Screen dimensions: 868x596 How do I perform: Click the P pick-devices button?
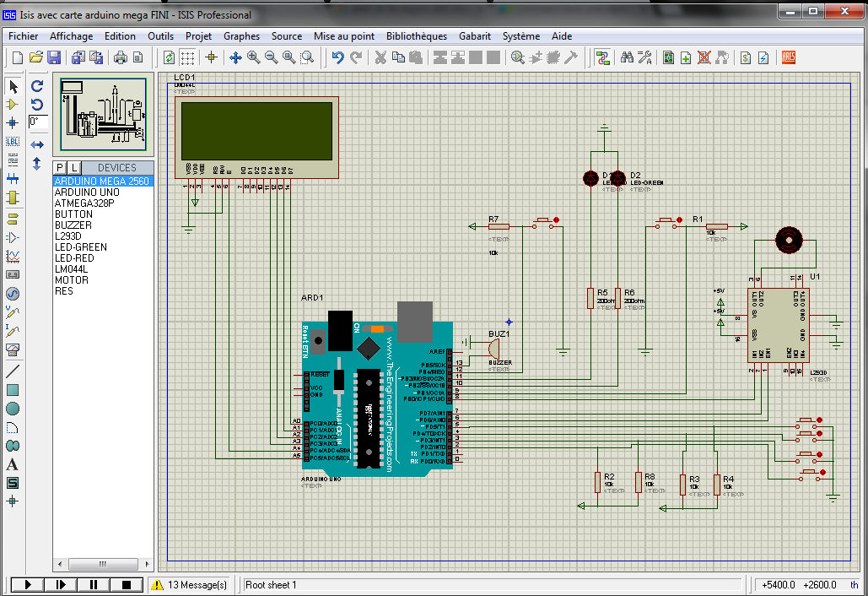click(58, 167)
